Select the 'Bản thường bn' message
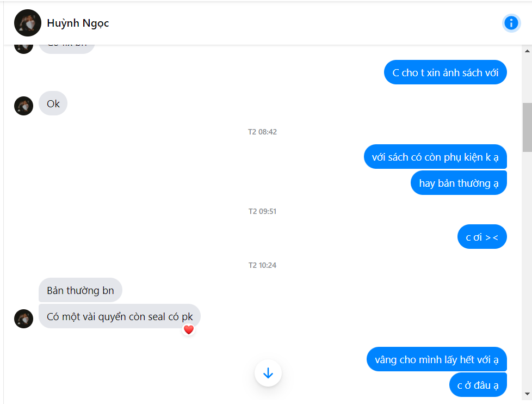 click(80, 290)
